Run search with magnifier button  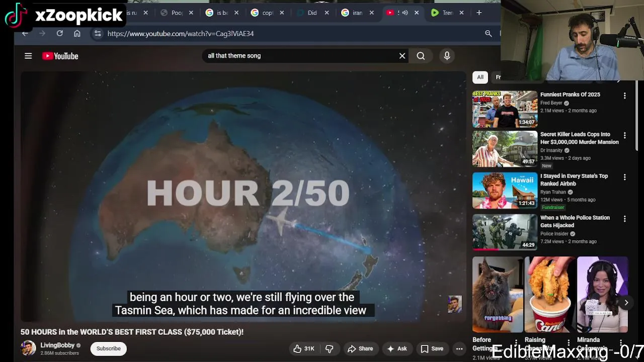pyautogui.click(x=421, y=56)
